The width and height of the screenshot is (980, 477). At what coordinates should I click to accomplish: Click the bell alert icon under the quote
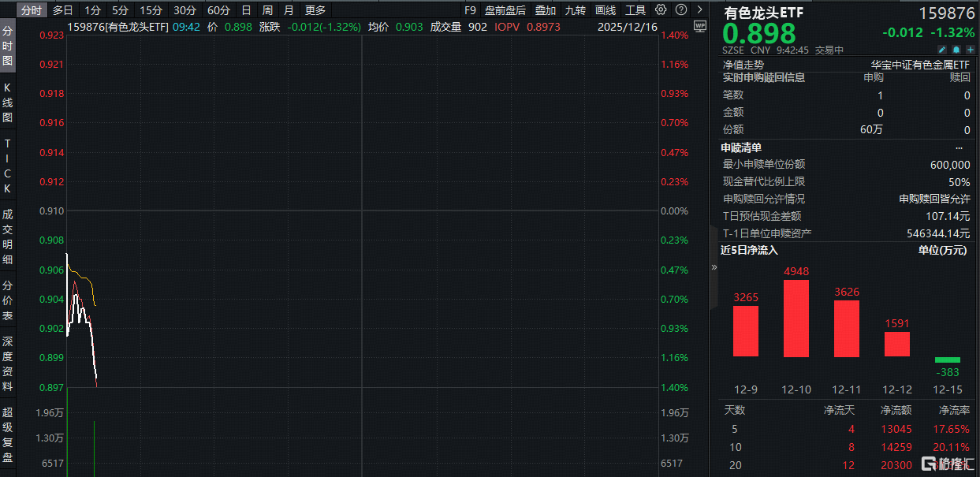(x=956, y=49)
